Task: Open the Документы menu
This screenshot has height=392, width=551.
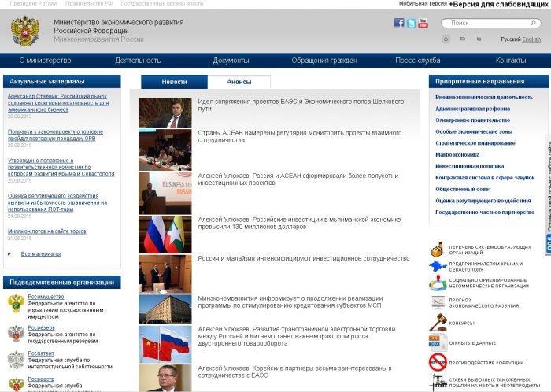Action: (x=231, y=61)
